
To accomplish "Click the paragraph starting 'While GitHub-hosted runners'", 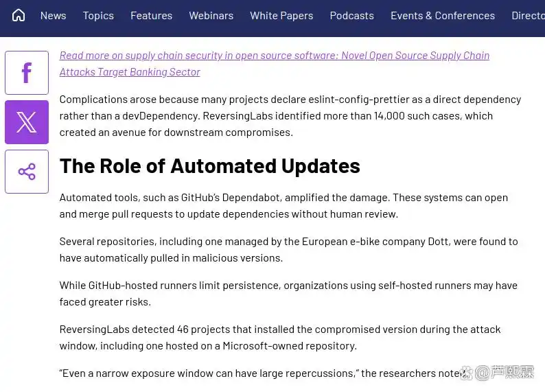I will 288,294.
